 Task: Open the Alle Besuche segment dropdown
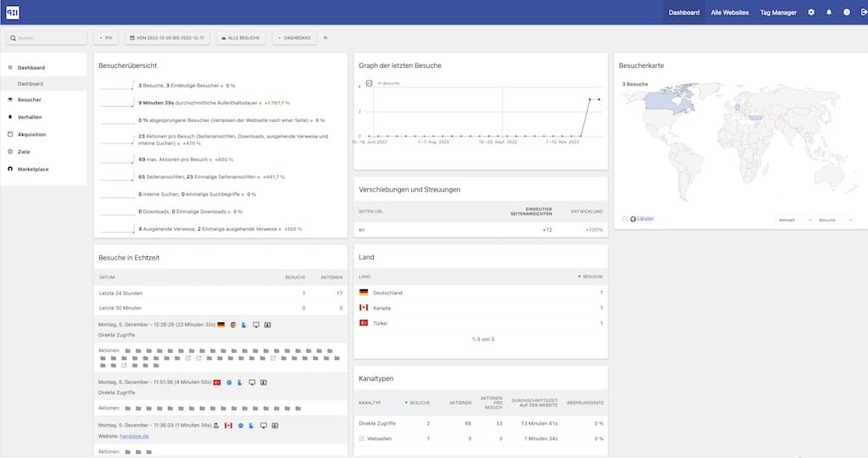tap(242, 38)
